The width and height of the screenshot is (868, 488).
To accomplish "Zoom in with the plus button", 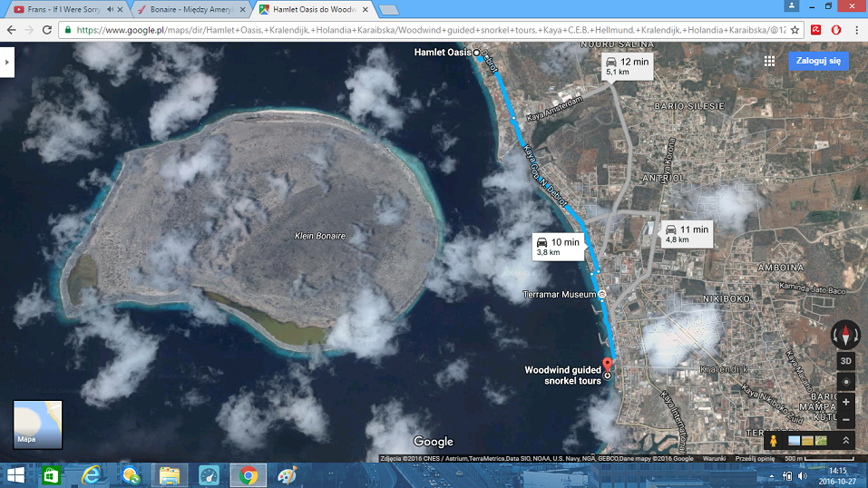I will 846,402.
